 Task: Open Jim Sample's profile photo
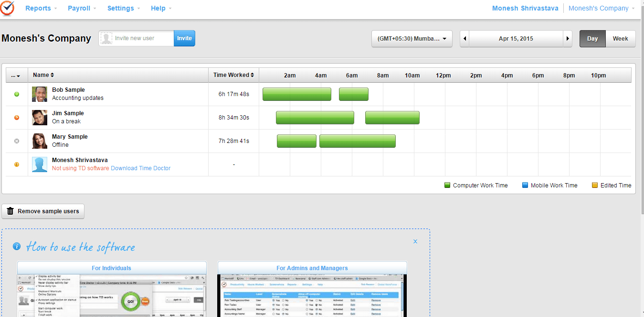[x=40, y=118]
